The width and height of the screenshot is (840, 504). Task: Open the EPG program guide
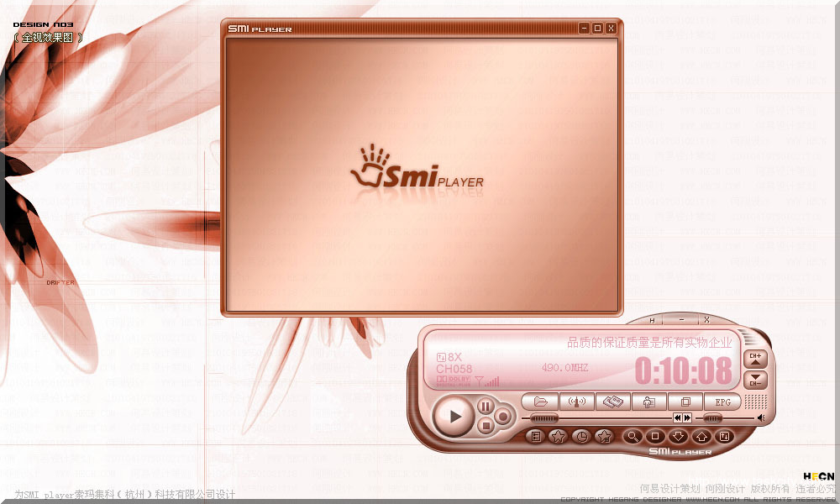click(x=722, y=402)
